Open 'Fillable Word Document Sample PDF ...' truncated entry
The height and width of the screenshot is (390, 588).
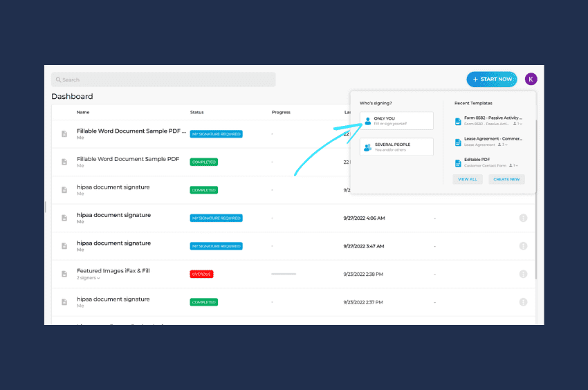click(131, 131)
